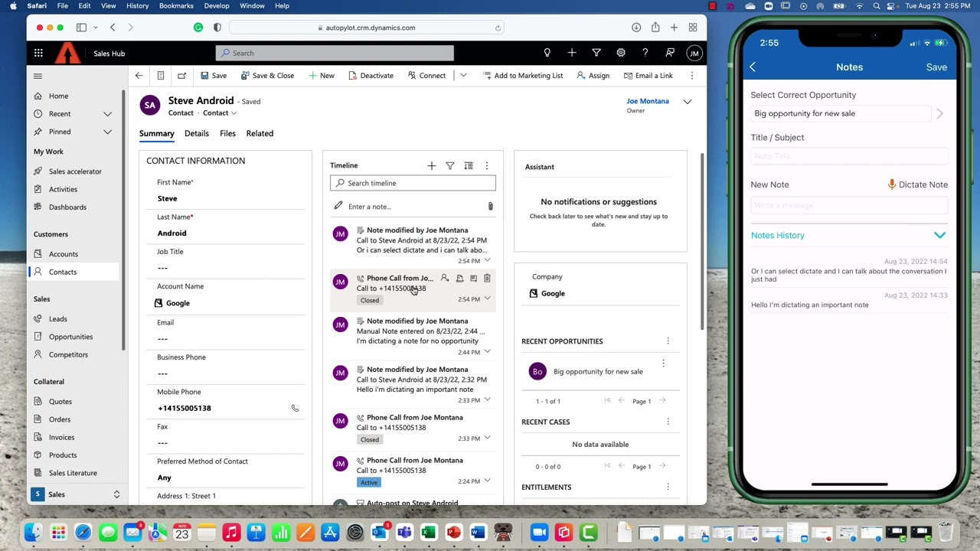Screen dimensions: 980x551
Task: Open Dashboards in the sidebar
Action: coord(67,207)
